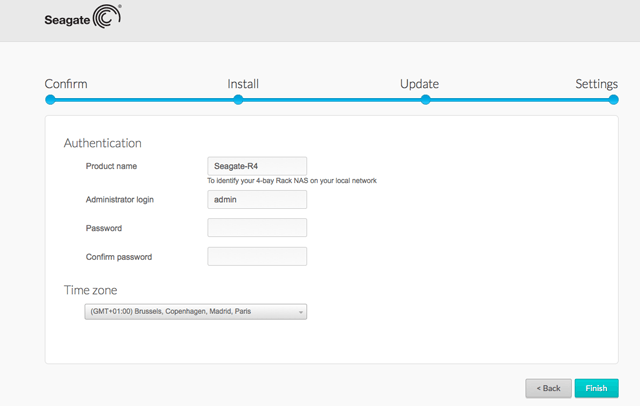Click the Seagate wordmark text
Viewport: 640px width, 406px height.
pos(67,19)
